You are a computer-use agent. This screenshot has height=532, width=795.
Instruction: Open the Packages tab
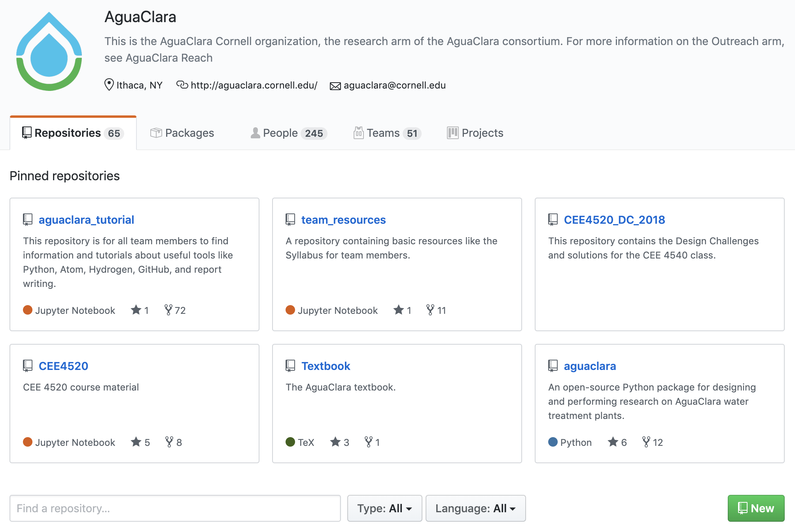pos(182,133)
